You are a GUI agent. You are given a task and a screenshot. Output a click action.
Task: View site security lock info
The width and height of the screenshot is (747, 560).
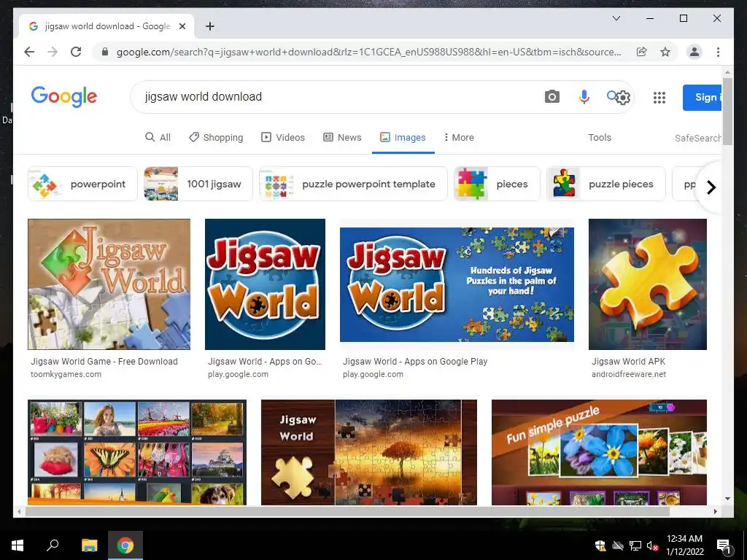(105, 52)
